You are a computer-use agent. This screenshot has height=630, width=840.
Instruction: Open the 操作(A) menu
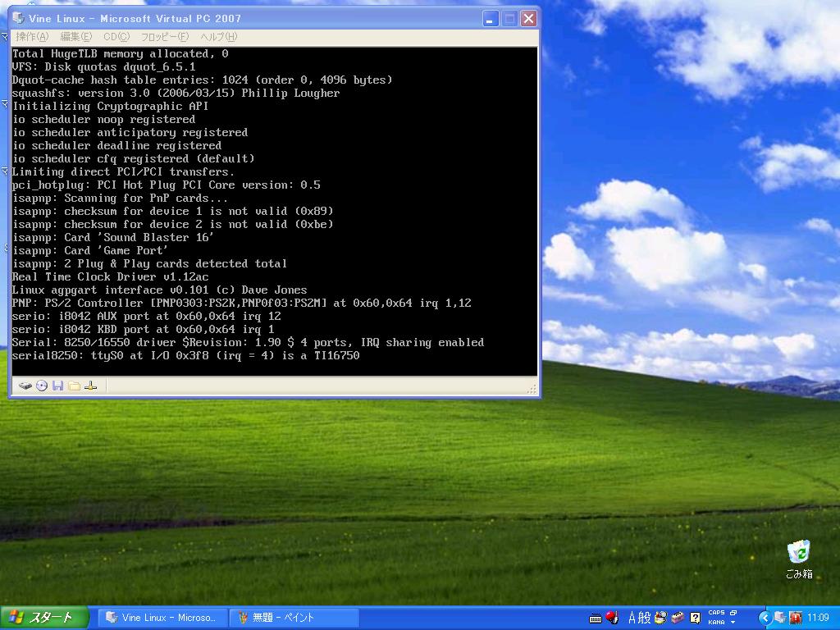(32, 36)
